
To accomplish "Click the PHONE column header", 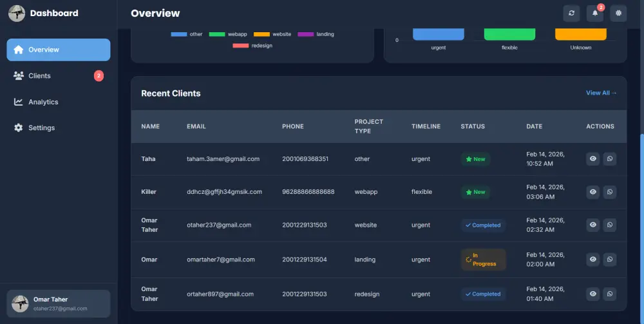I will [293, 126].
